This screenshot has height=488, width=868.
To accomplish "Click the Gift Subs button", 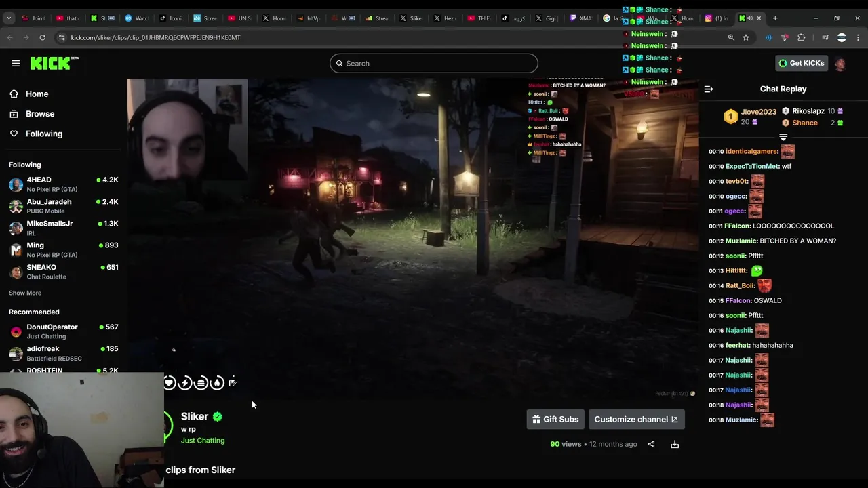I will 555,419.
